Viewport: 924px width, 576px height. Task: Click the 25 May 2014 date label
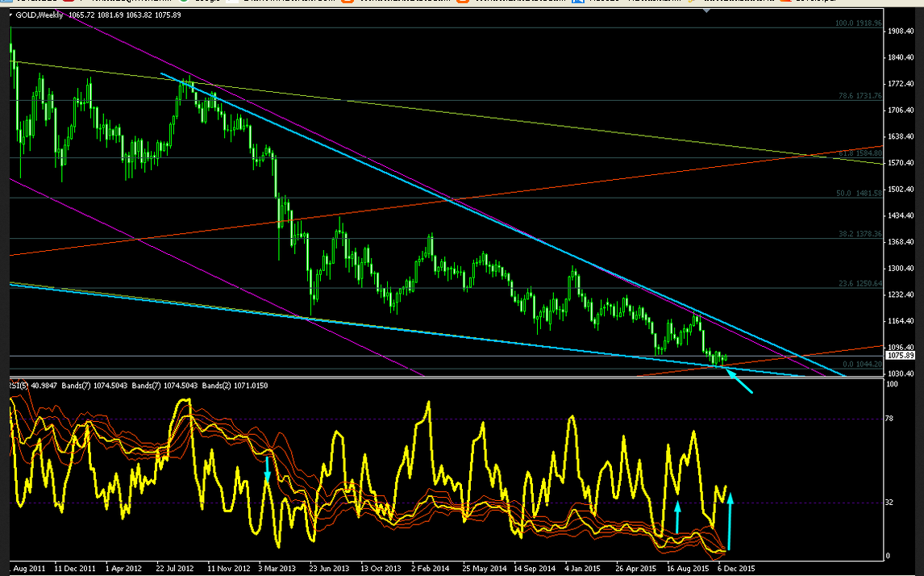click(485, 569)
